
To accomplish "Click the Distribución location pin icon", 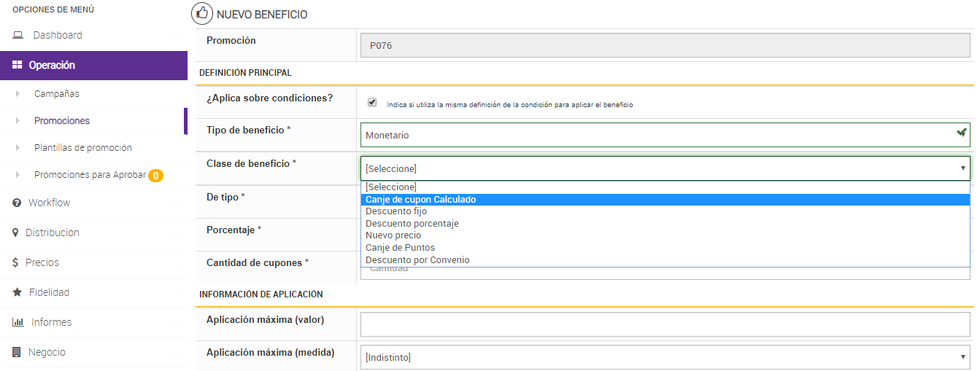I will (15, 233).
